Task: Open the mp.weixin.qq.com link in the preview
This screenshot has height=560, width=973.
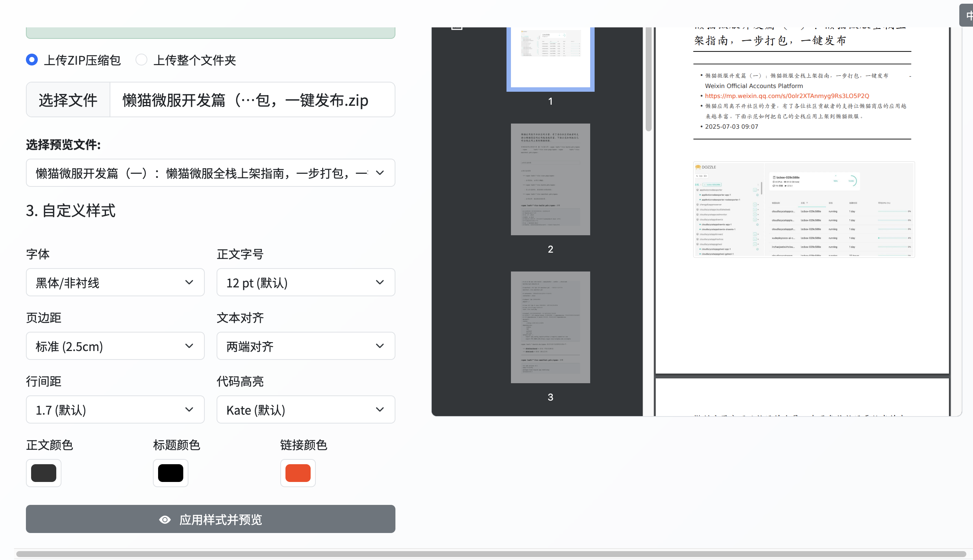Action: [x=787, y=96]
